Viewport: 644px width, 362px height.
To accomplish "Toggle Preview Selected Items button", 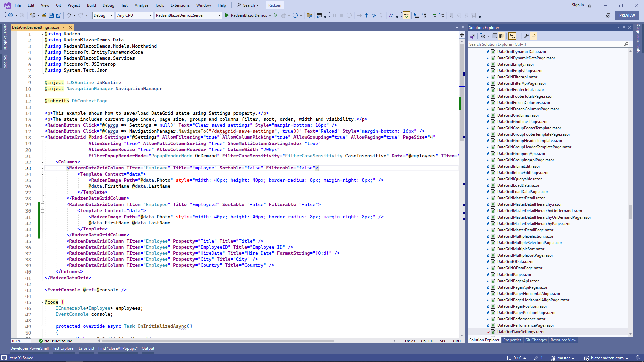I will [534, 36].
